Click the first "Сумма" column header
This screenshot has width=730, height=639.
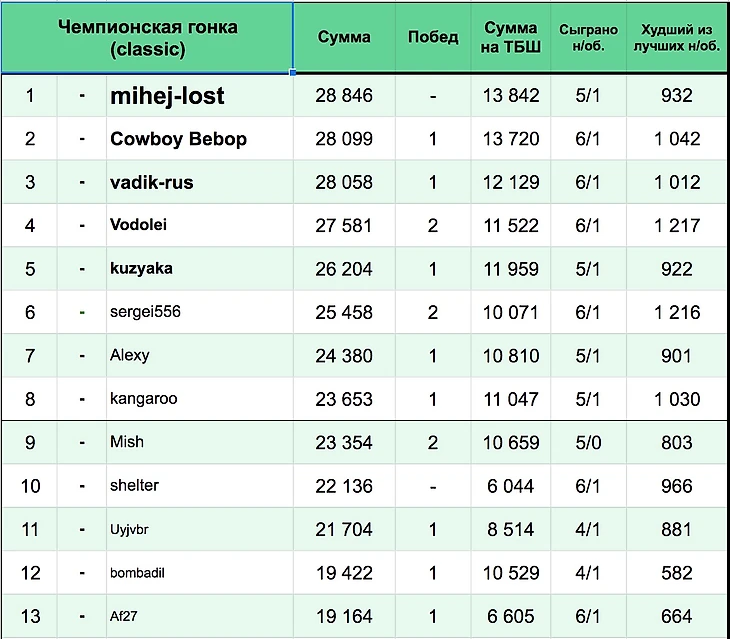click(344, 38)
